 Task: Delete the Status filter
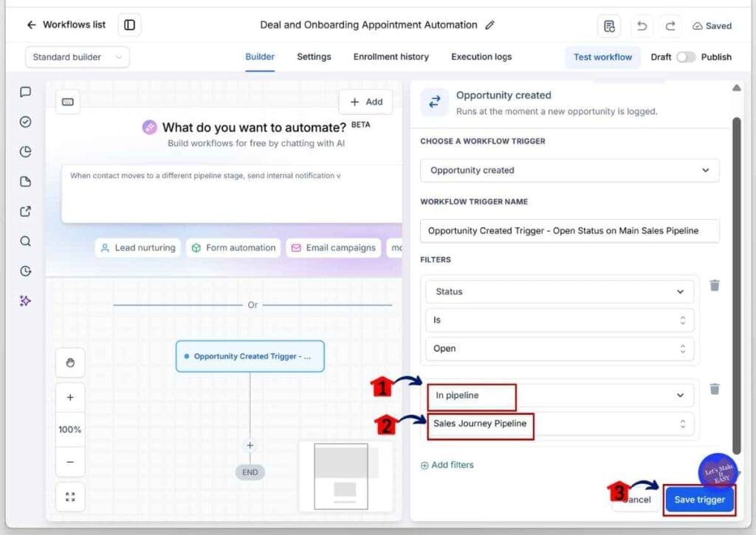click(x=715, y=286)
